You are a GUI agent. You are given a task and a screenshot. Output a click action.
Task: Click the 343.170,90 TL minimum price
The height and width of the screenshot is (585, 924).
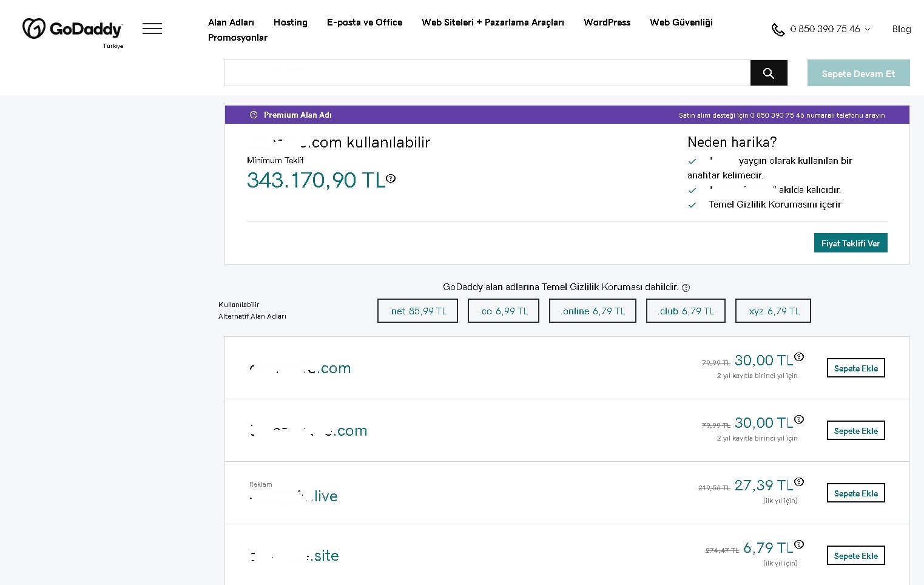pos(316,180)
